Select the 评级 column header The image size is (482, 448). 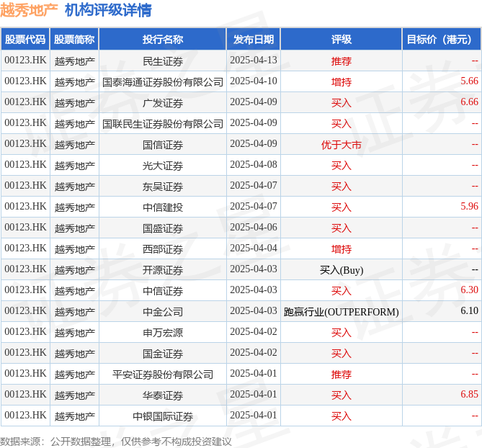click(x=342, y=40)
